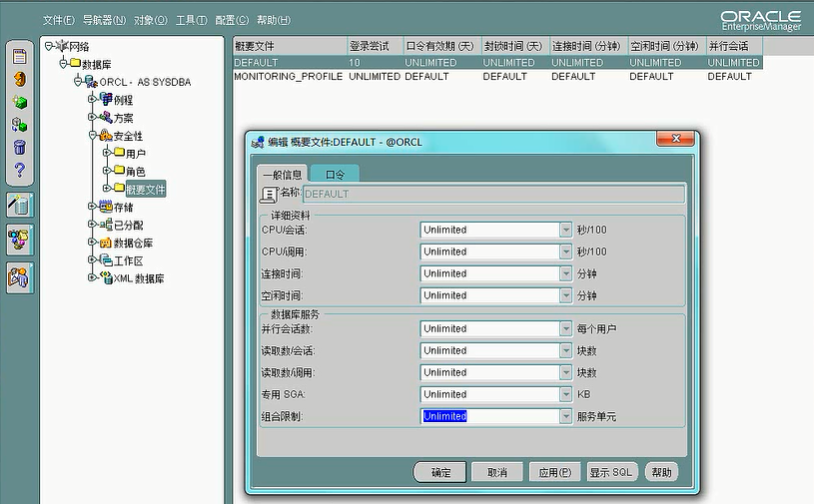Click the 数据库 folder icon

[76, 63]
